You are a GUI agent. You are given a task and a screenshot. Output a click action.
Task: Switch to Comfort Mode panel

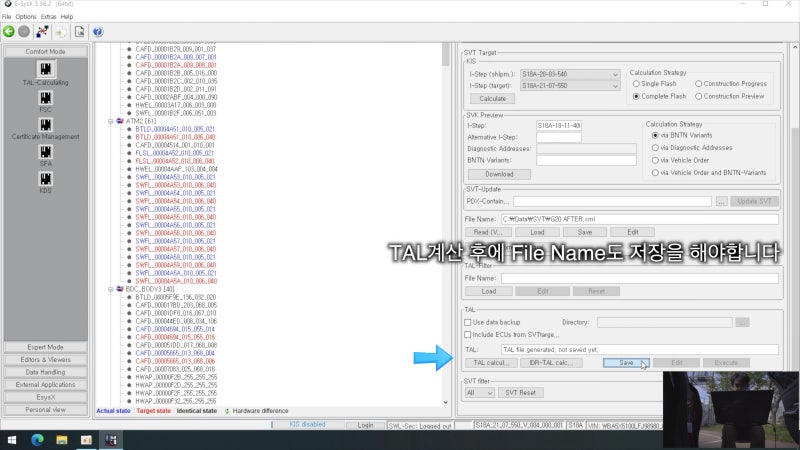(x=45, y=52)
